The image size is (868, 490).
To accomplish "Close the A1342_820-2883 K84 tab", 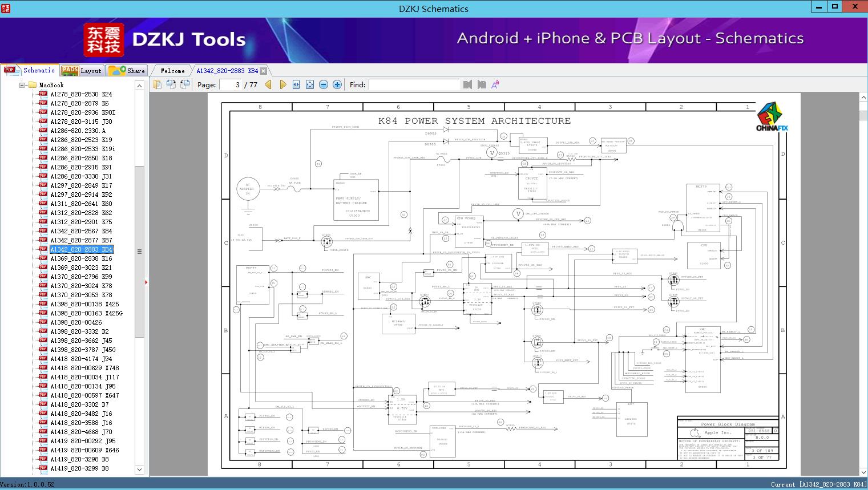I will (x=263, y=71).
